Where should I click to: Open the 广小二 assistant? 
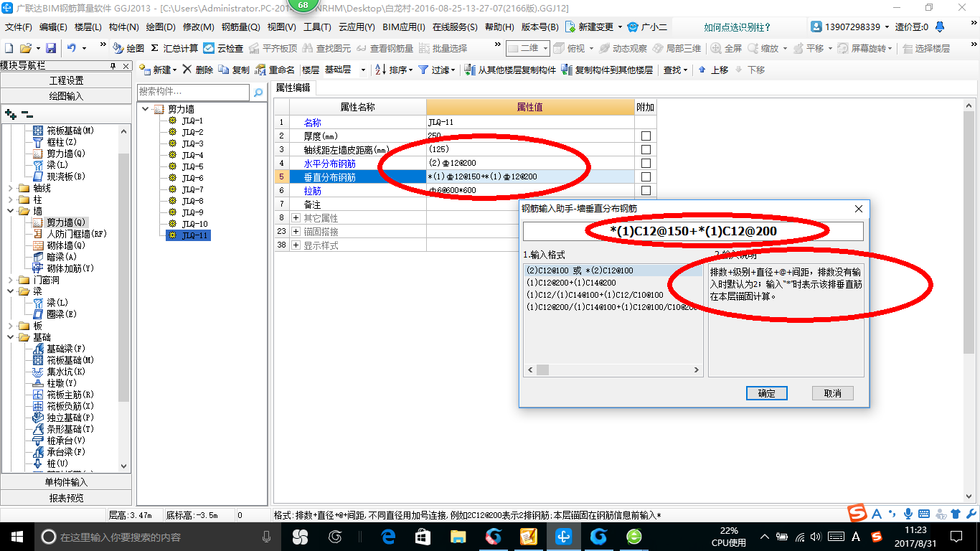tap(647, 27)
